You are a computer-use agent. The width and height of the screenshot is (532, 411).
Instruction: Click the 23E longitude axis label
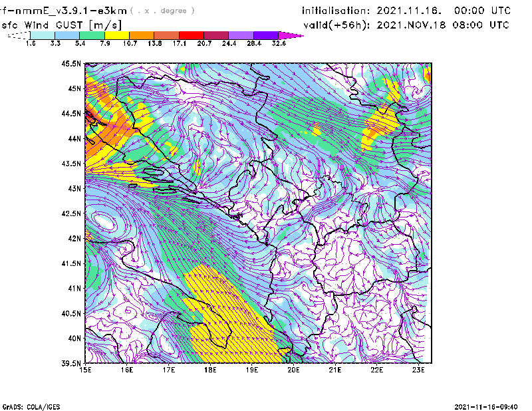click(418, 370)
